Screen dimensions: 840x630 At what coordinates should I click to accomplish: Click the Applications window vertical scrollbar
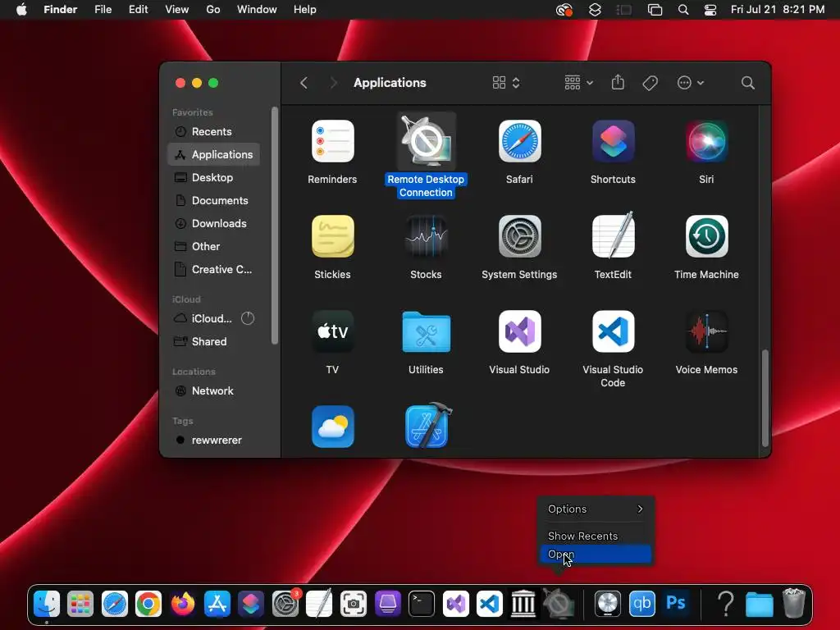pos(765,398)
